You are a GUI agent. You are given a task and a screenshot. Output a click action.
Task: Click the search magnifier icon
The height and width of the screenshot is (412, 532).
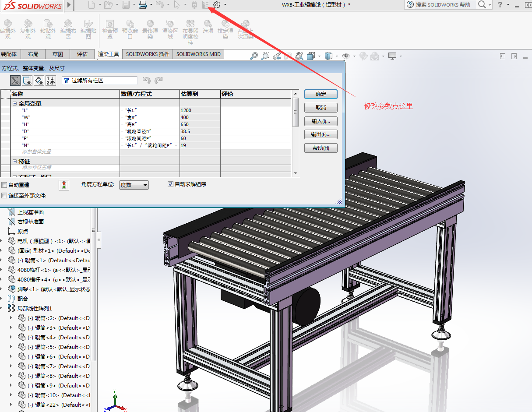(482, 4)
